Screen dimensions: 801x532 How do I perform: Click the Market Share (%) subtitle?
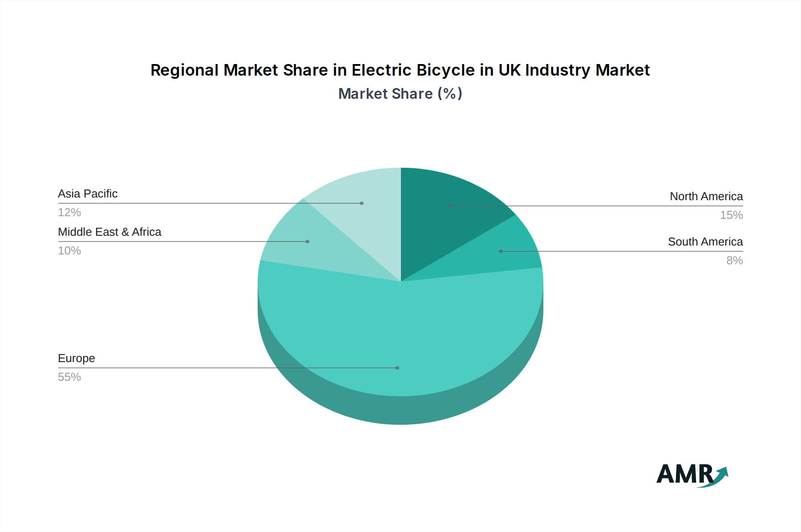(400, 94)
